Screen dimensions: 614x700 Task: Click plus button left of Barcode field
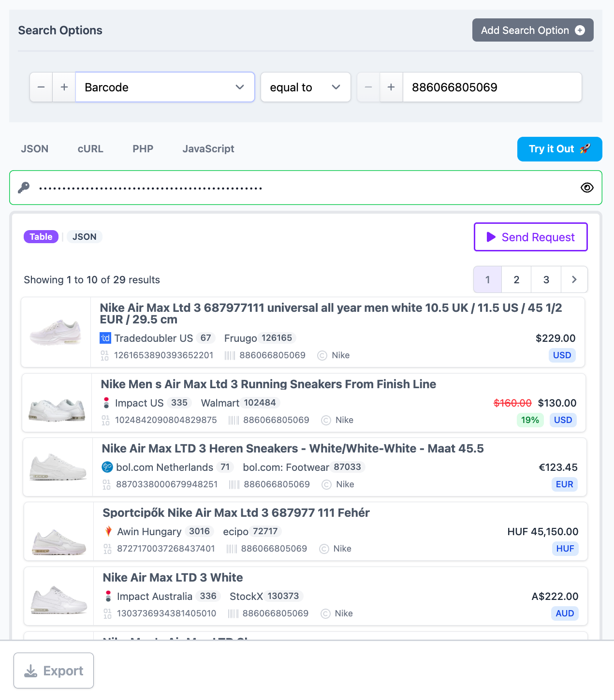click(x=64, y=87)
